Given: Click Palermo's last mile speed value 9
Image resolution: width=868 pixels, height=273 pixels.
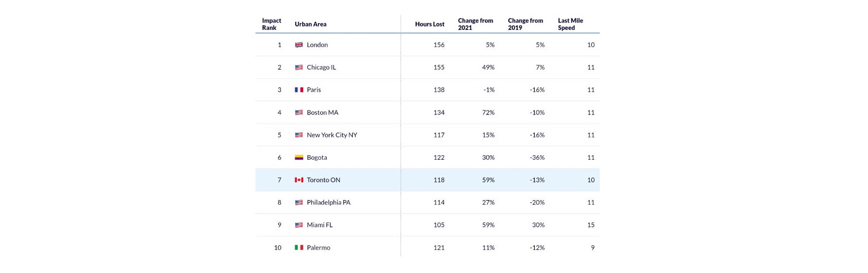Looking at the screenshot, I should (592, 248).
